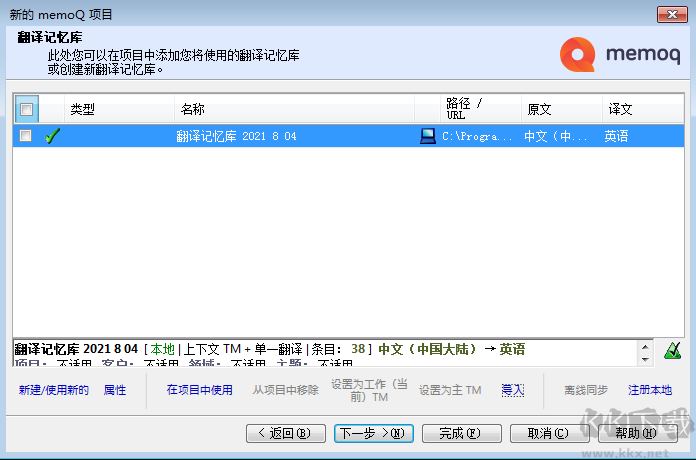696x460 pixels.
Task: Click the 原文 column header
Action: 562,109
